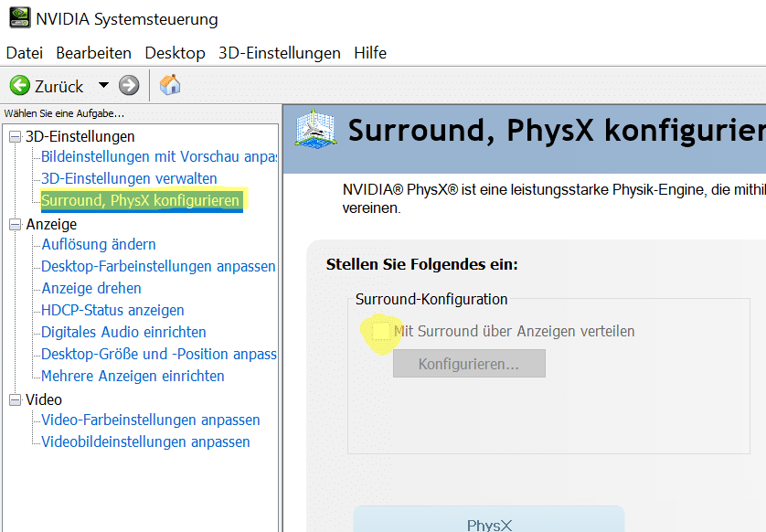Collapse the 3D-Einstellungen tree node

click(16, 137)
